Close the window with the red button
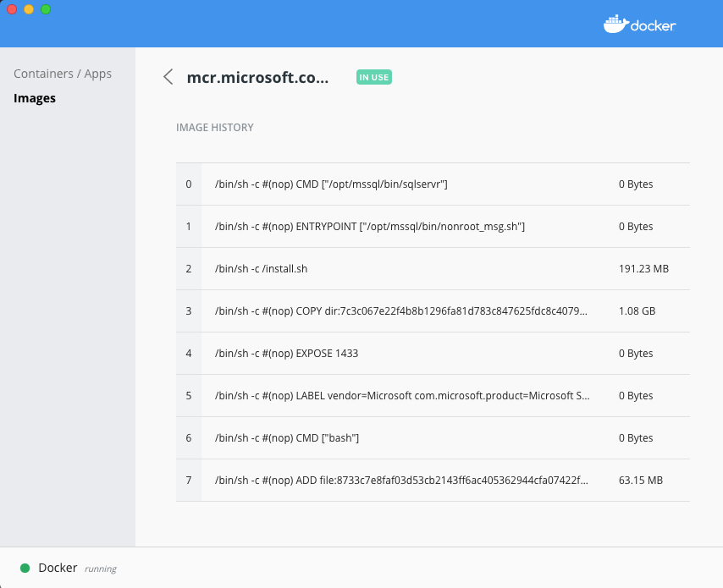This screenshot has width=723, height=588. tap(12, 9)
